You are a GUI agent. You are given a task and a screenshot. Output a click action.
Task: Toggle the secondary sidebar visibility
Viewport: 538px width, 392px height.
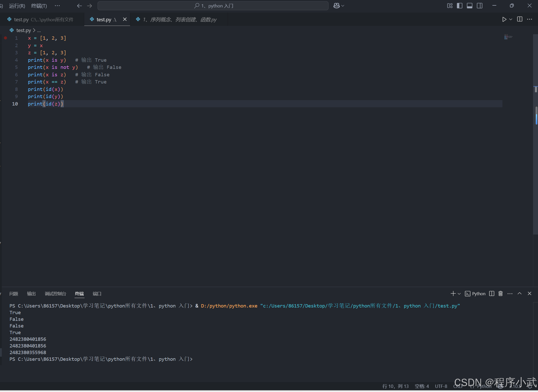pyautogui.click(x=480, y=6)
